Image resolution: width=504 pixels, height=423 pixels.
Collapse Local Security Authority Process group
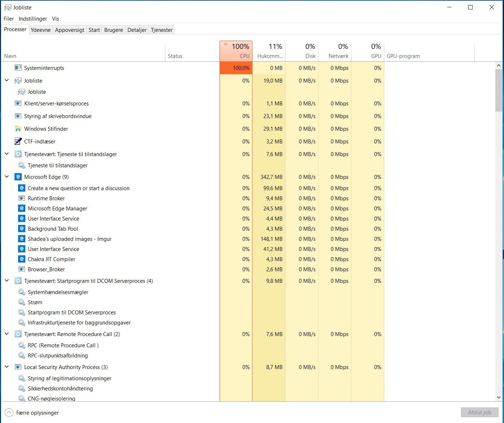tap(7, 367)
